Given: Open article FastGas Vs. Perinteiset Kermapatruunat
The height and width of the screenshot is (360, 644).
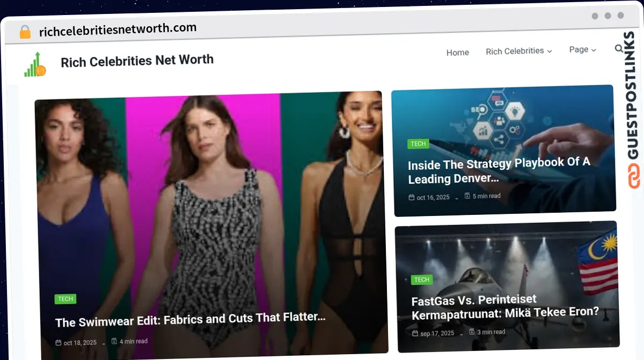Looking at the screenshot, I should pyautogui.click(x=505, y=307).
